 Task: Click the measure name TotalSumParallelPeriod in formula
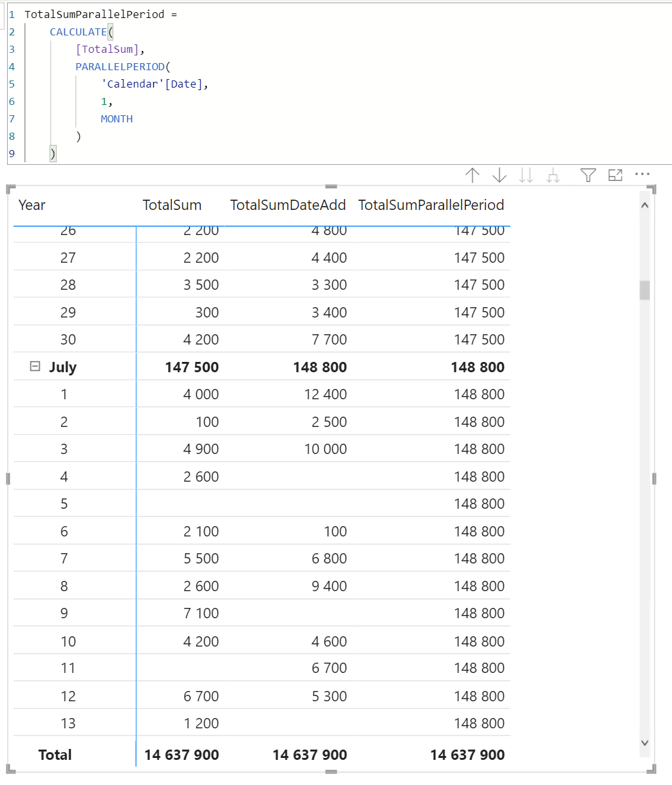point(94,14)
